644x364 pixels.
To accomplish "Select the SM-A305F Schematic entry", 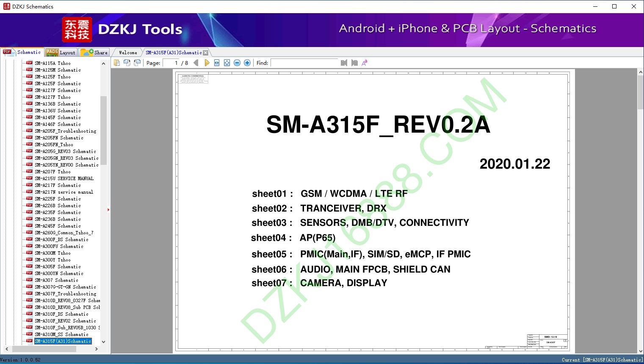I will point(58,267).
